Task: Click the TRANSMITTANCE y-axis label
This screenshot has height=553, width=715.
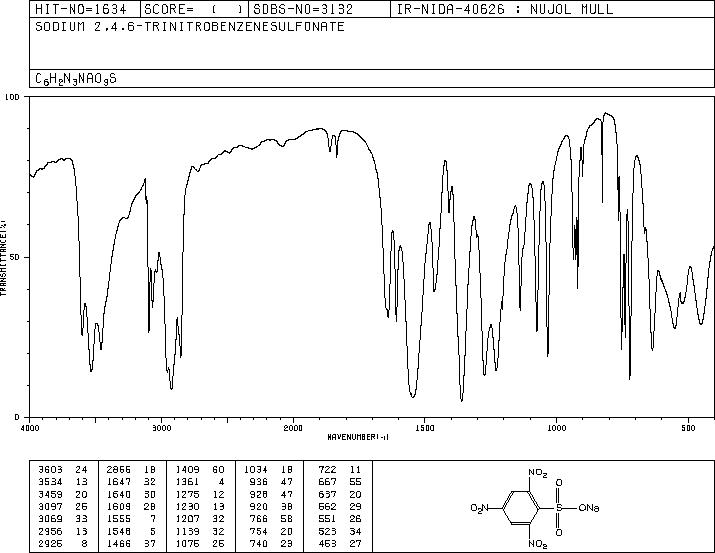Action: coord(3,257)
